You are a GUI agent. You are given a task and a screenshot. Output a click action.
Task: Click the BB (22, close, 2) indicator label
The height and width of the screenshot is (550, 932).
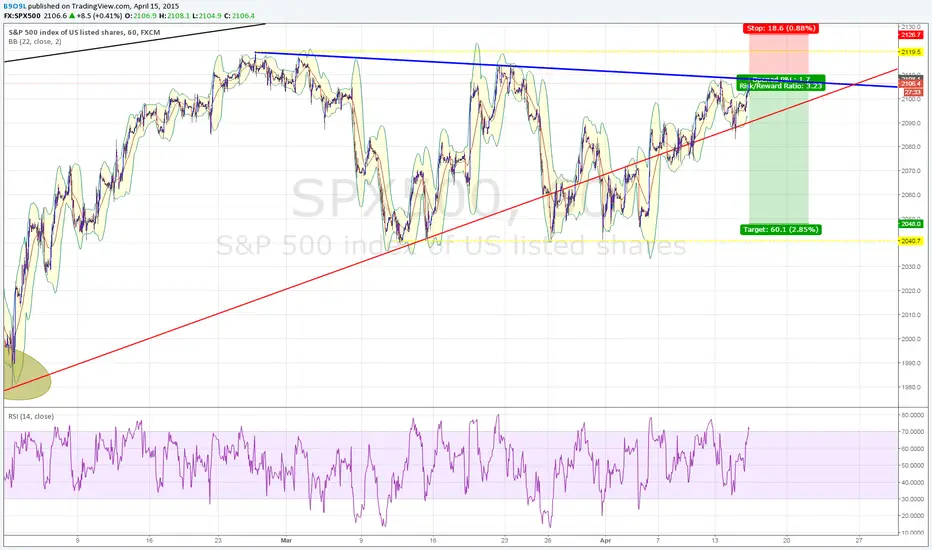34,42
